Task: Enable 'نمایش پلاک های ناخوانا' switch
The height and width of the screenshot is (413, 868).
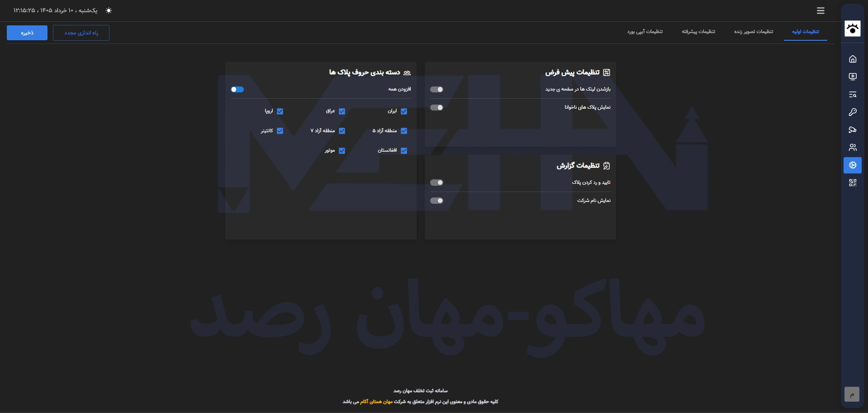Action: pyautogui.click(x=436, y=107)
